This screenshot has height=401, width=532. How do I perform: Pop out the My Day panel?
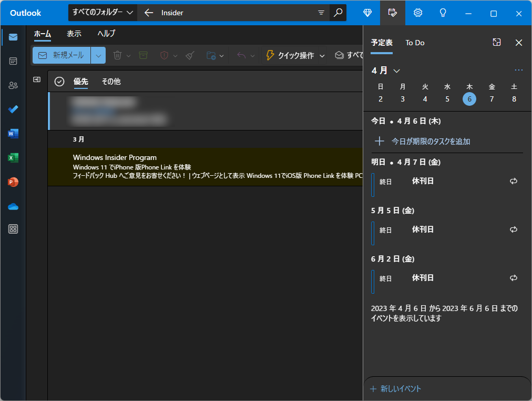pyautogui.click(x=496, y=43)
